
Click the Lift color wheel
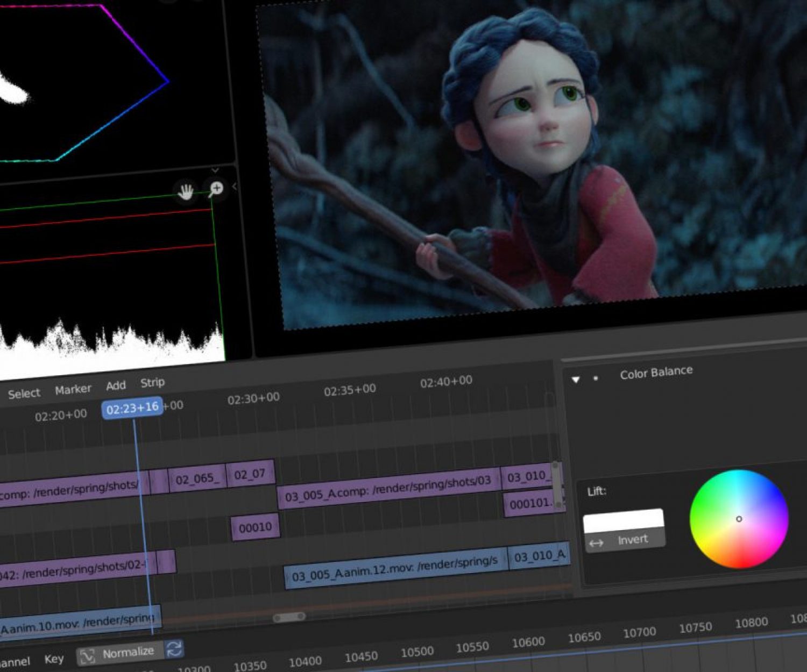tap(739, 519)
